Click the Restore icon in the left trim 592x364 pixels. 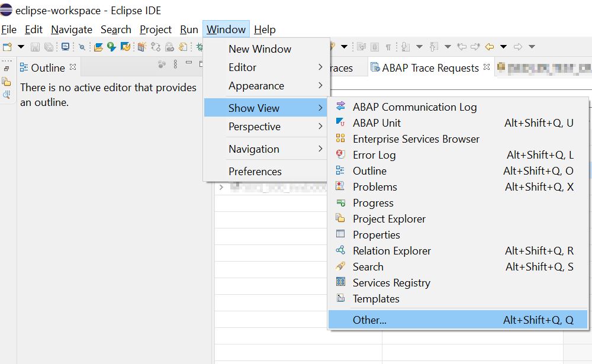7,69
